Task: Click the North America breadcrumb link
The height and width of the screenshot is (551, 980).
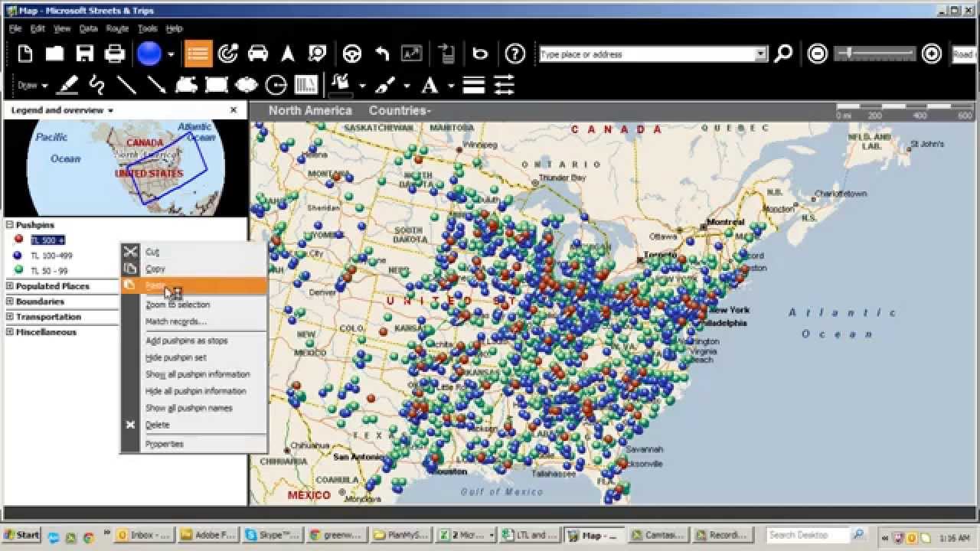Action: 310,111
